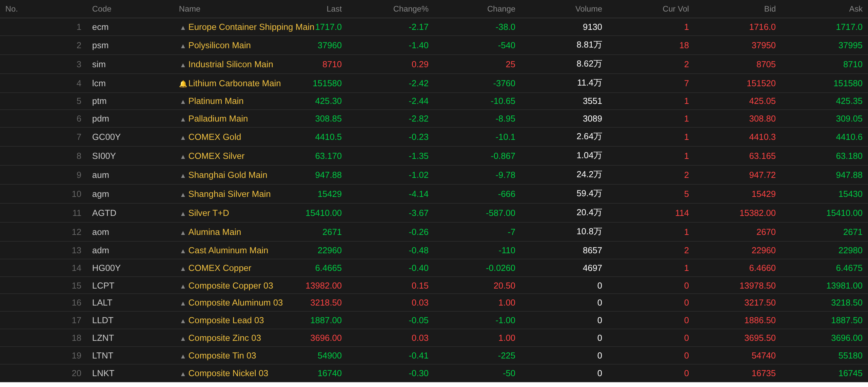Click the ask price 309.05 for Palladium

click(849, 118)
